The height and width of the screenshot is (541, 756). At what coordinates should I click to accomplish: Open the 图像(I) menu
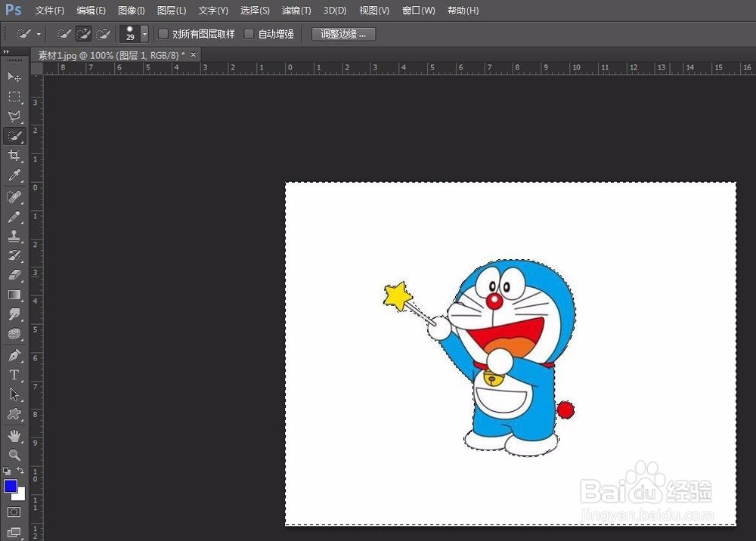click(x=131, y=10)
